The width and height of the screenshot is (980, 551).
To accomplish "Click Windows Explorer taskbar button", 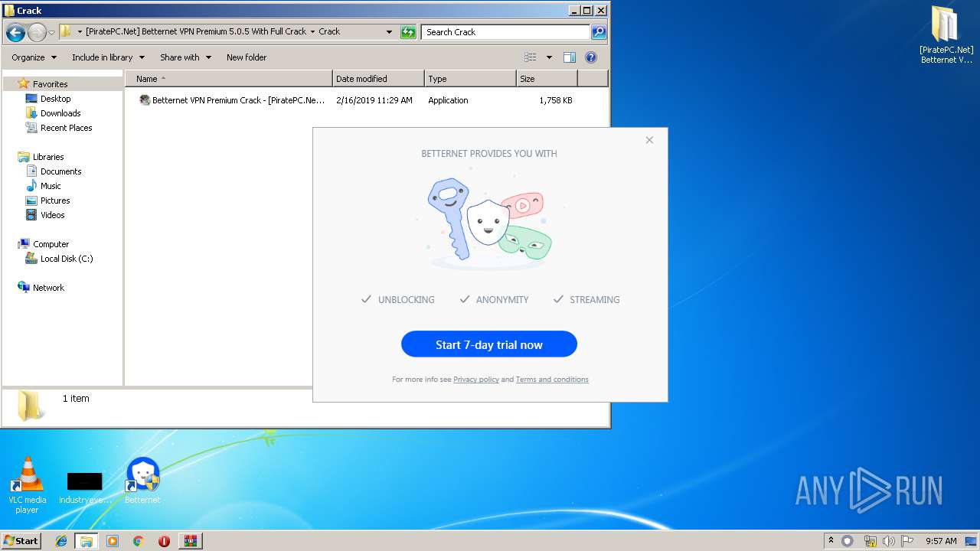I will pyautogui.click(x=87, y=541).
